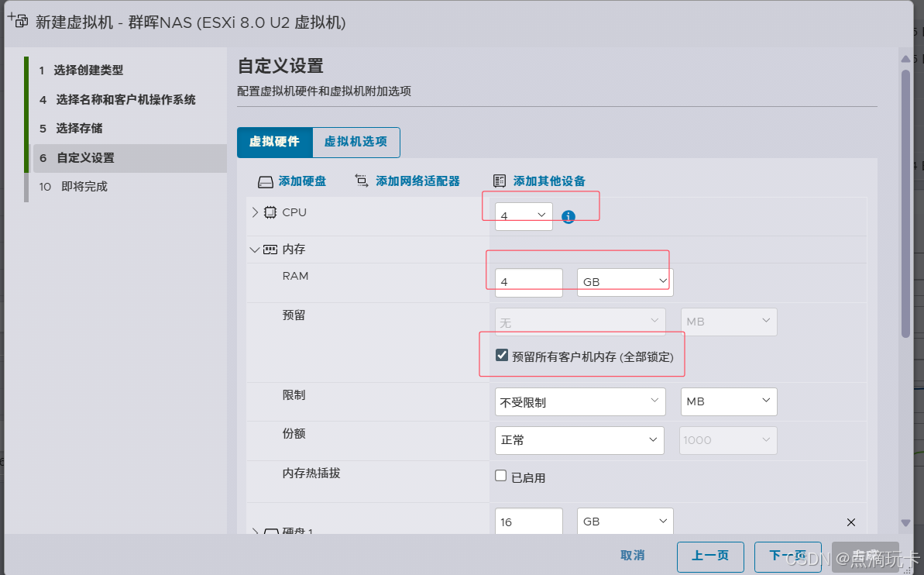The image size is (924, 575).
Task: Switch to the 虚拟硬件 tab
Action: [275, 142]
